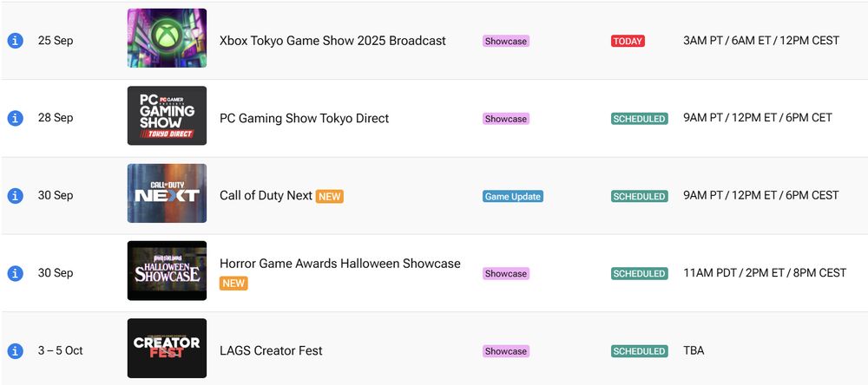Open info icon for LAGS Creator Fest row
Viewport: 868px width, 385px height.
16,350
